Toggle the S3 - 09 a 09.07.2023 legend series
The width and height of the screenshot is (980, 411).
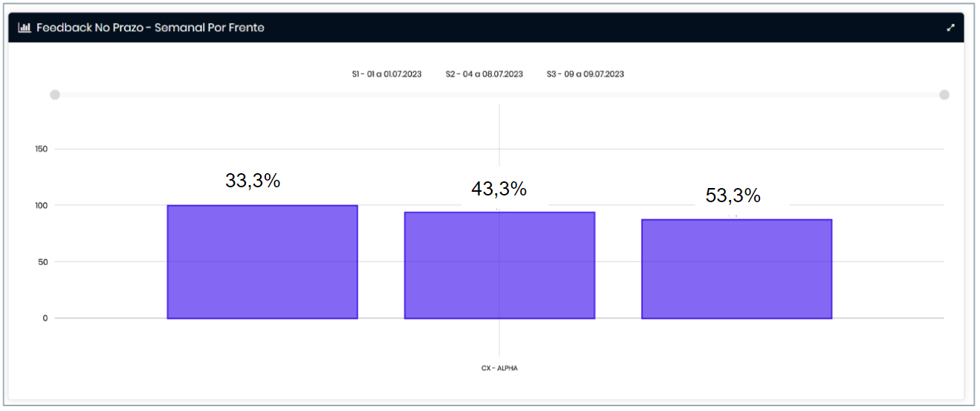(x=585, y=74)
